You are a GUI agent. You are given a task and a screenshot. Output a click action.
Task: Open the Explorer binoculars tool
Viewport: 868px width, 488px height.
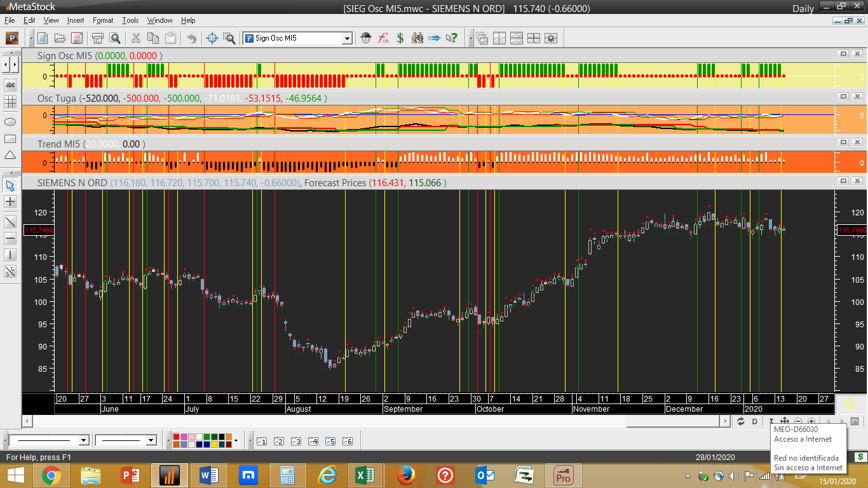coord(417,38)
